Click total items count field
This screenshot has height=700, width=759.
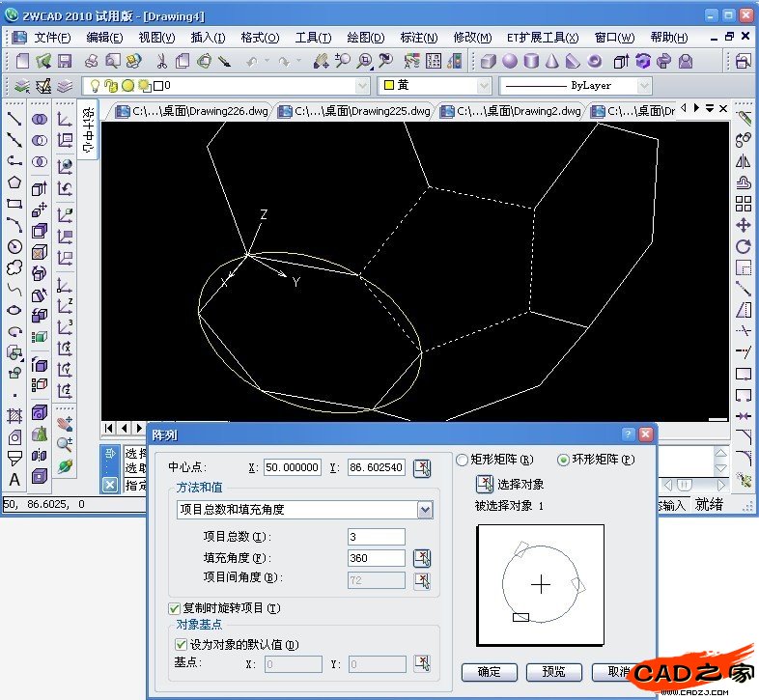pos(376,537)
